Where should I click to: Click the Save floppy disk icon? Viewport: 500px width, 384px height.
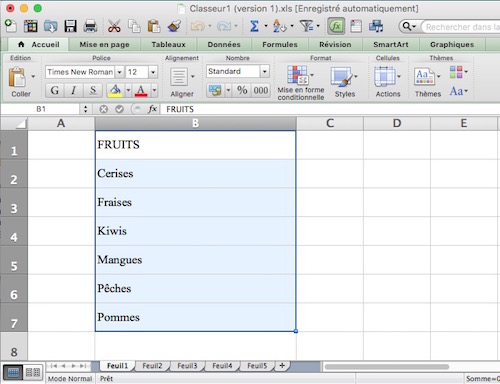(70, 26)
